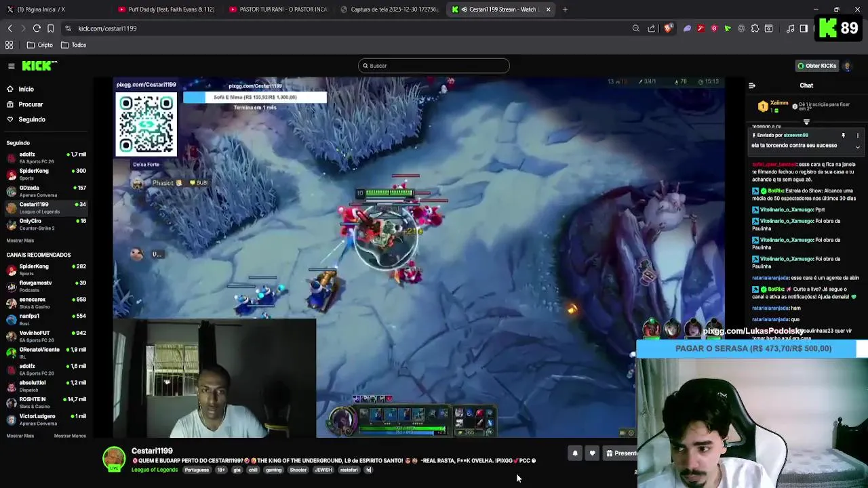Open the League of Legends category link
Screen dimensions: 868x488
click(155, 470)
